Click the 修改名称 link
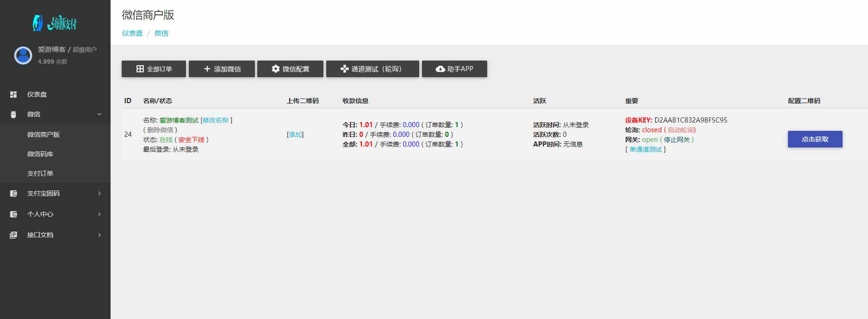Screen dimensions: 868x319 (216, 120)
